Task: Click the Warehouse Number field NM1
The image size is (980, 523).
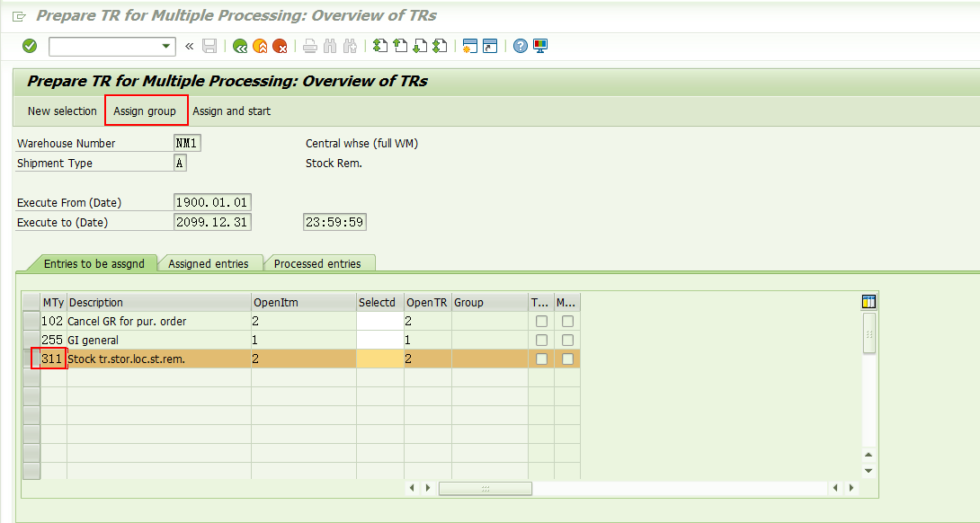Action: coord(187,143)
